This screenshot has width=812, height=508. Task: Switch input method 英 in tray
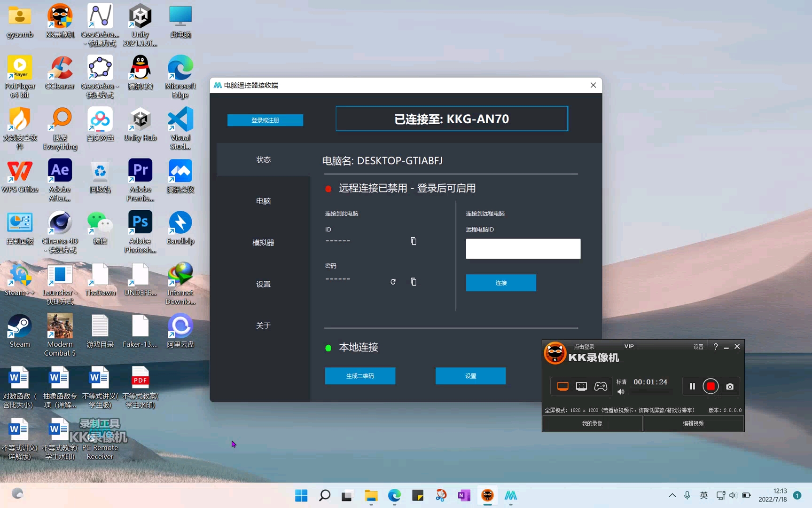pyautogui.click(x=703, y=495)
